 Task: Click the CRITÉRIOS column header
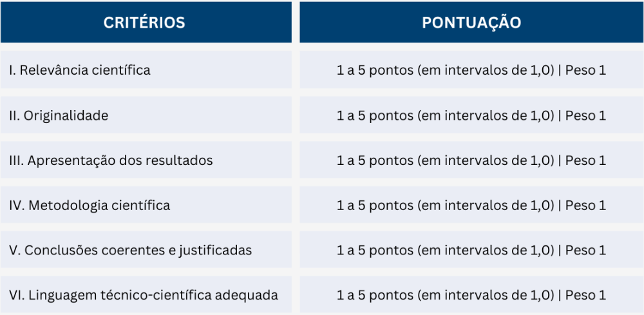click(x=146, y=22)
